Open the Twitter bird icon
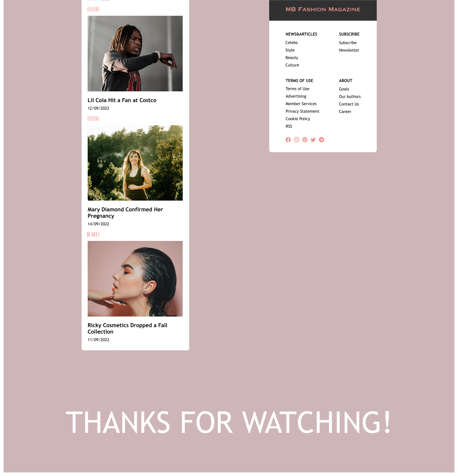458x476 pixels. 313,140
